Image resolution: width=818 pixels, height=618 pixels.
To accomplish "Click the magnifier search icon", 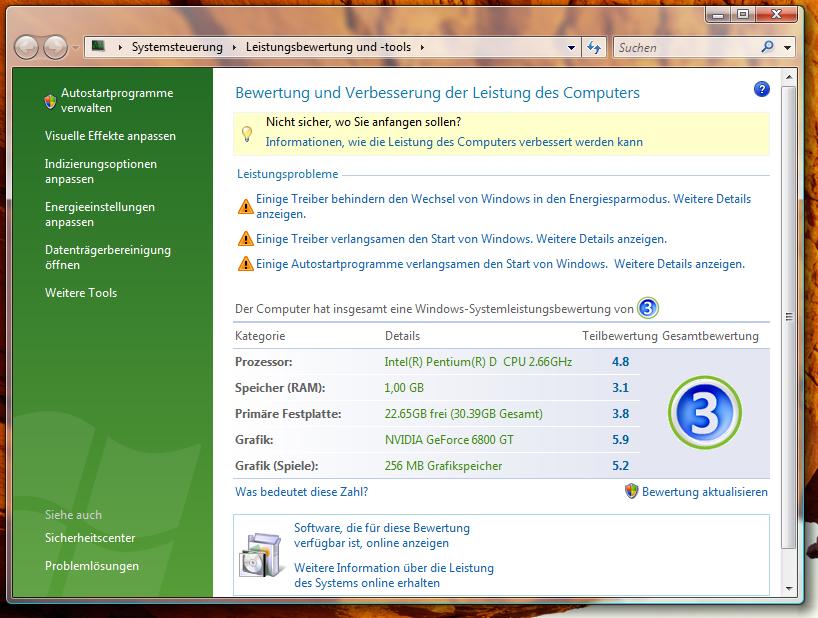I will (x=767, y=47).
